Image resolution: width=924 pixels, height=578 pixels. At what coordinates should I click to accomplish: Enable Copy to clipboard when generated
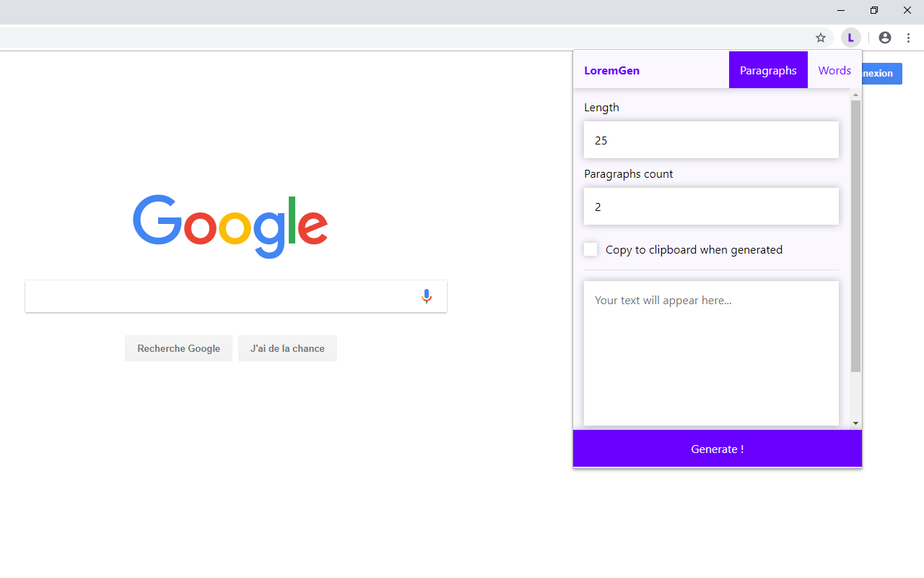[x=590, y=249]
